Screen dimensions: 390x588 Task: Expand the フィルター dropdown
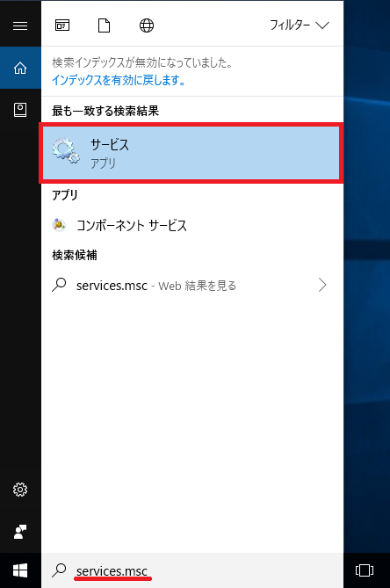coord(300,25)
